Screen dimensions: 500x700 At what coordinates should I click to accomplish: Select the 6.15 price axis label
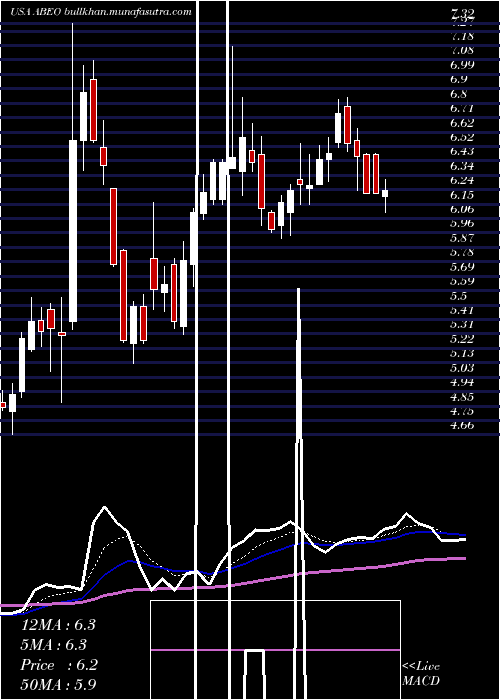[462, 195]
